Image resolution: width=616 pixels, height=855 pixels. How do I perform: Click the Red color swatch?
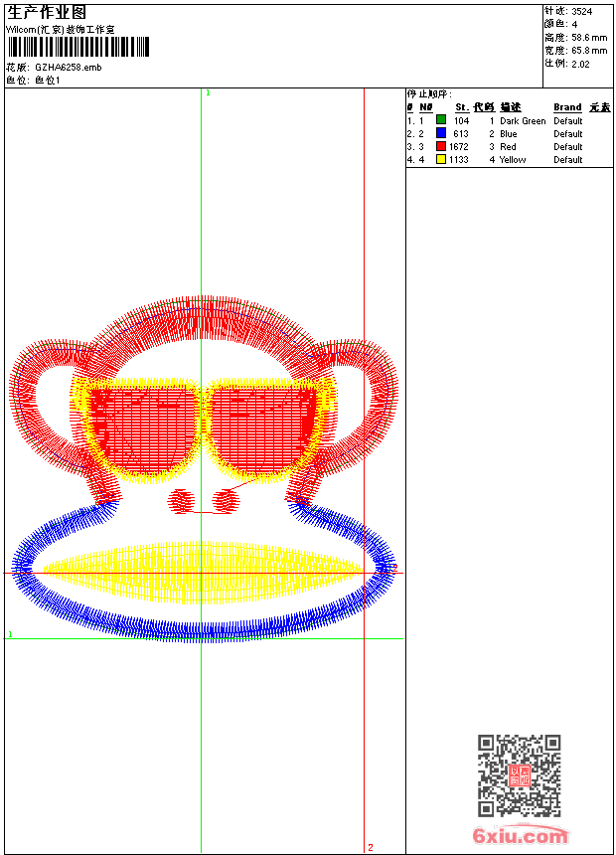tap(441, 146)
